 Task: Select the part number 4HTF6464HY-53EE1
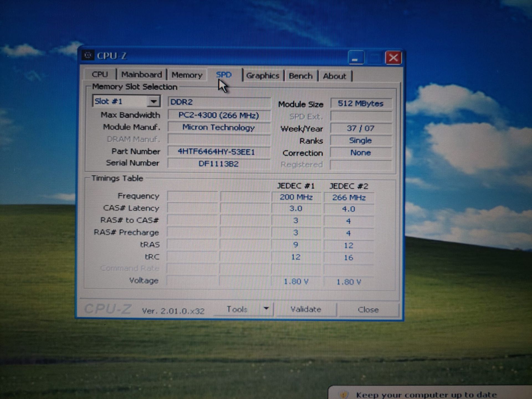click(x=219, y=152)
